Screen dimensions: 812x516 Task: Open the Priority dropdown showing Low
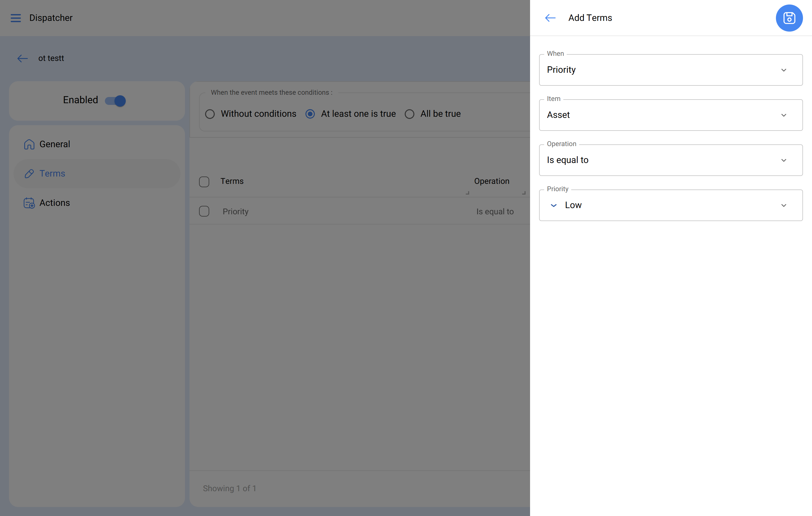(x=671, y=205)
